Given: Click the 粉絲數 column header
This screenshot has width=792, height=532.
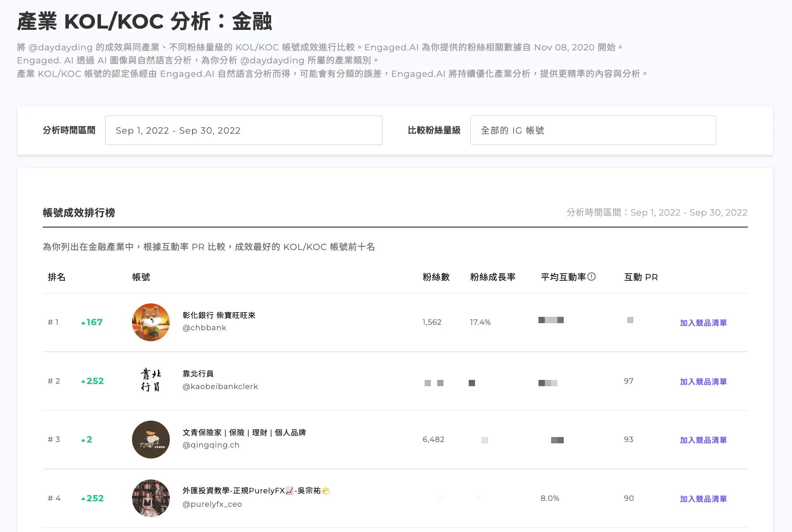Looking at the screenshot, I should click(x=436, y=277).
